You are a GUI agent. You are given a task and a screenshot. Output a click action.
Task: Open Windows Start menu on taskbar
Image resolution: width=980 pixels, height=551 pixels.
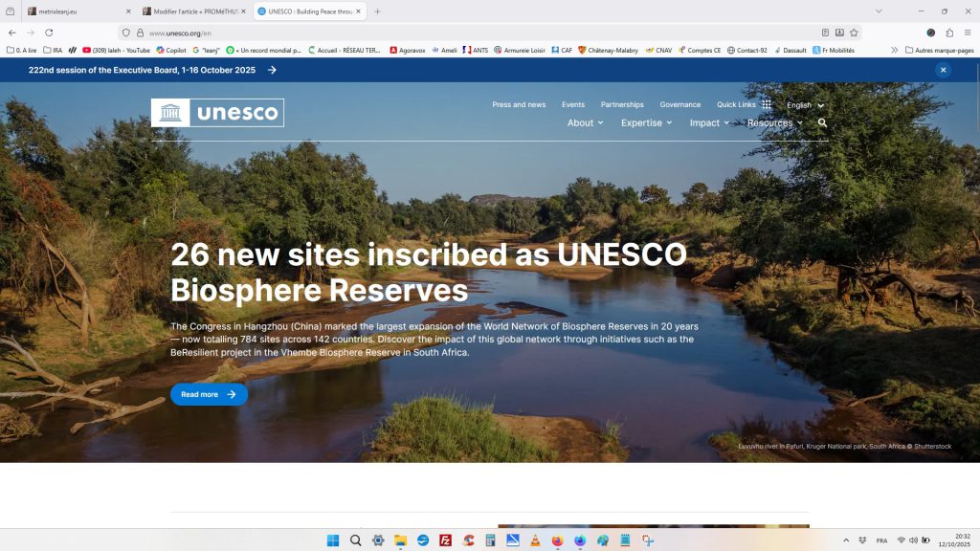pos(333,540)
